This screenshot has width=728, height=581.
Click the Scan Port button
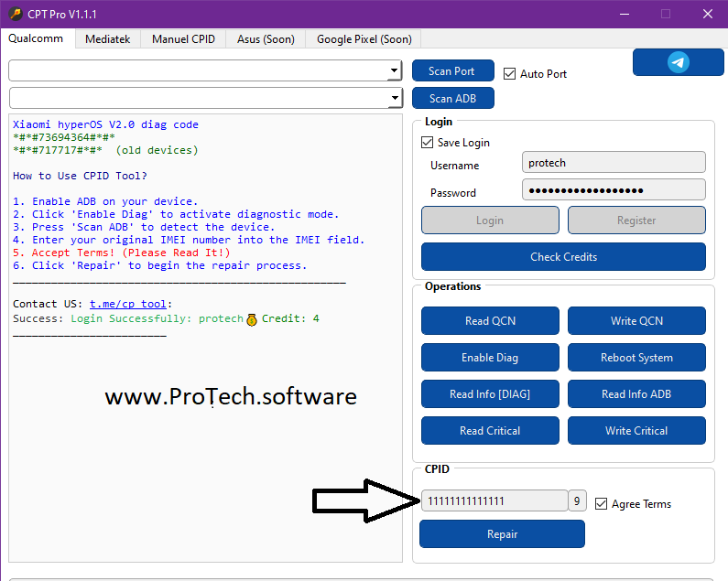[x=452, y=71]
